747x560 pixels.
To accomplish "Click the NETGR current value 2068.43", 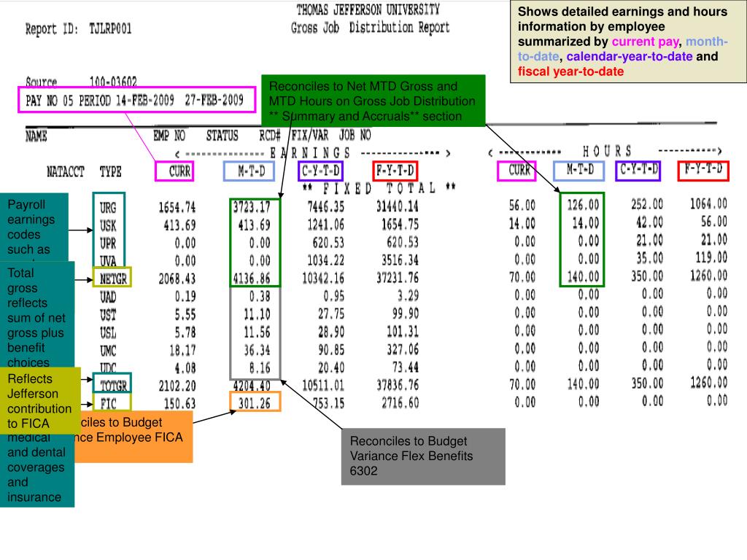I will click(177, 279).
